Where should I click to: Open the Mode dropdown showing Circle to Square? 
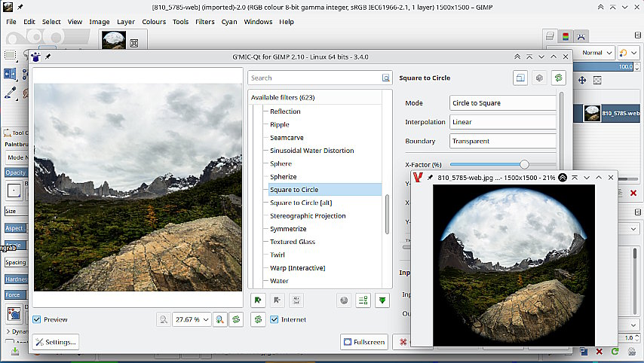[x=502, y=103]
